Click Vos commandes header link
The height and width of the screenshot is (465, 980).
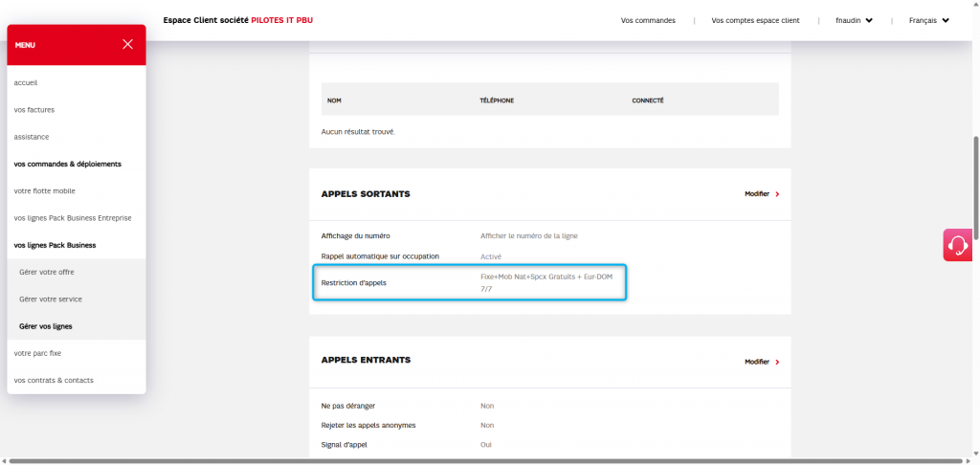point(648,21)
